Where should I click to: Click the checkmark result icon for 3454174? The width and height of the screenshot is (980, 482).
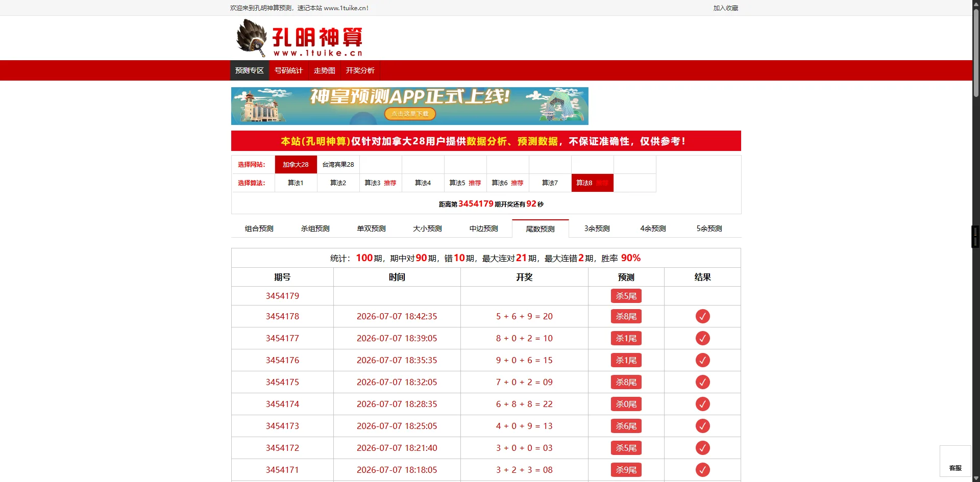click(x=702, y=404)
